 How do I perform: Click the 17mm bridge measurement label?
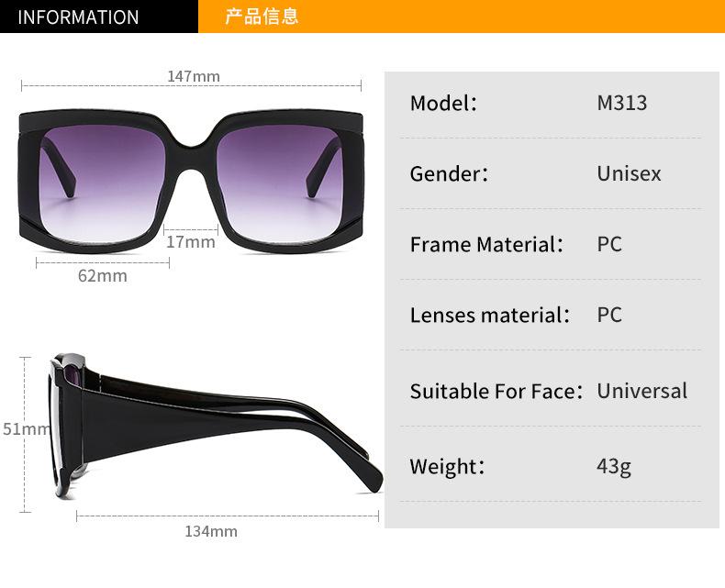pyautogui.click(x=191, y=242)
